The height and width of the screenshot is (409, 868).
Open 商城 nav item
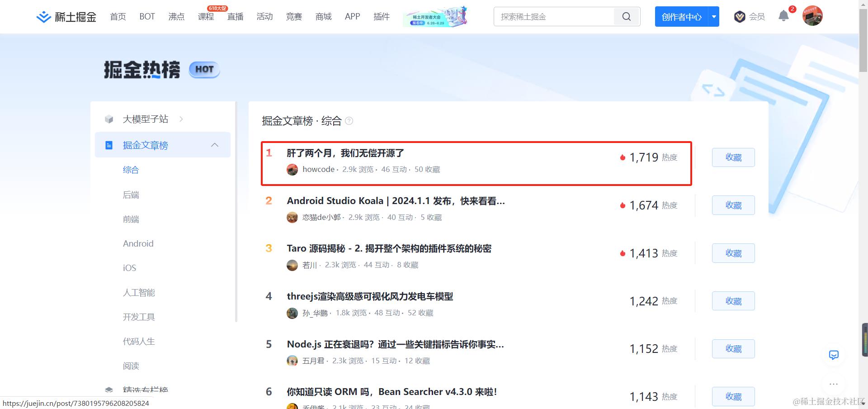[323, 17]
